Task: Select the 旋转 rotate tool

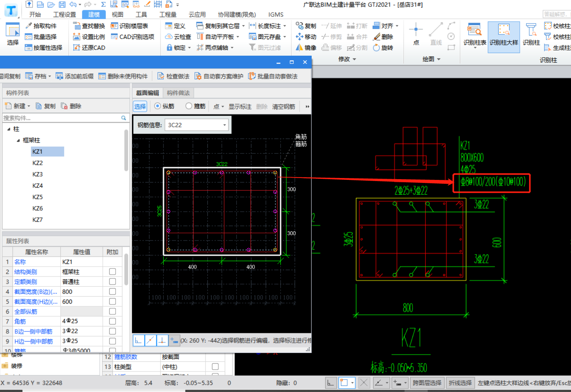Action: click(383, 48)
